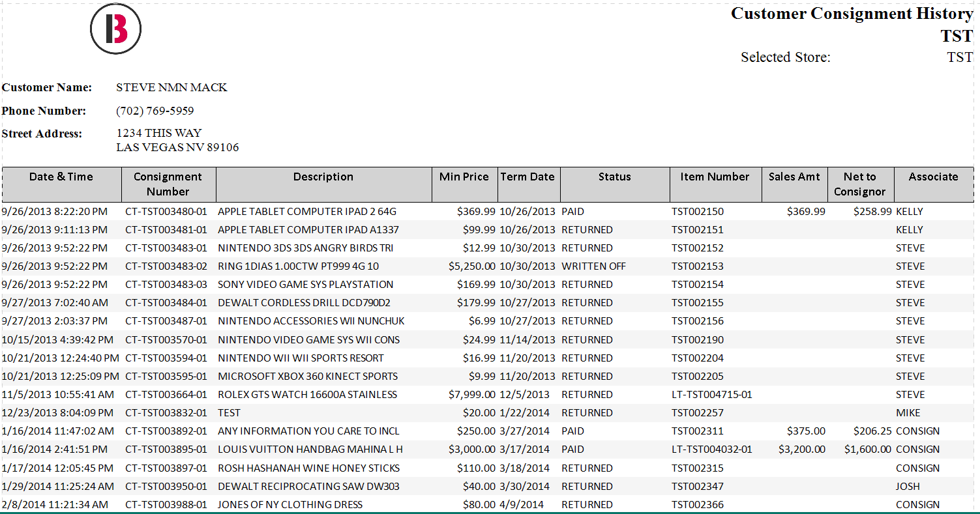Select the Date & Time column header
Screen dimensions: 980x514
pos(61,184)
